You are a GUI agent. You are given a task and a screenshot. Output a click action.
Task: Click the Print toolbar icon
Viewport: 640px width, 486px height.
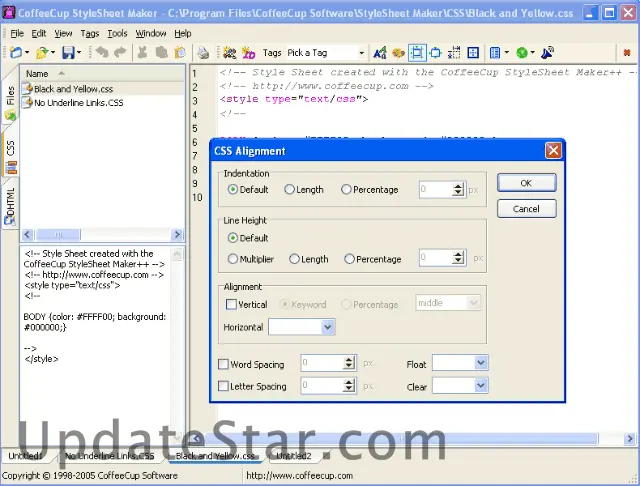click(203, 53)
